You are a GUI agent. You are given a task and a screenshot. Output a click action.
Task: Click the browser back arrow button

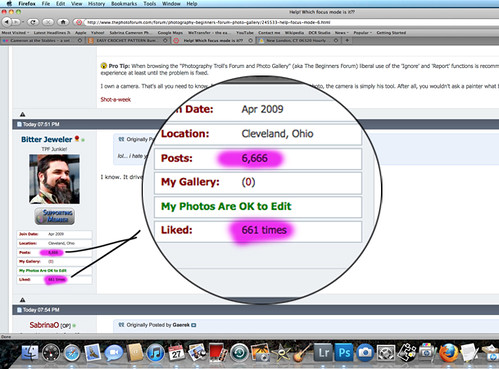pos(7,22)
